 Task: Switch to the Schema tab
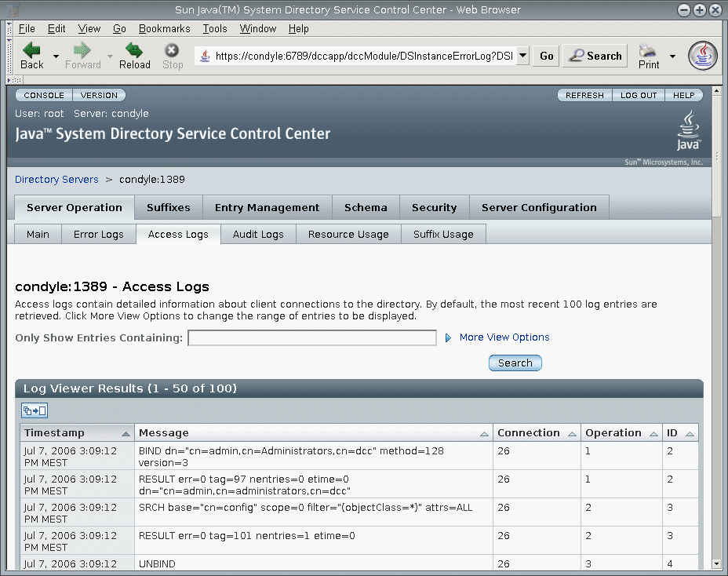(366, 208)
